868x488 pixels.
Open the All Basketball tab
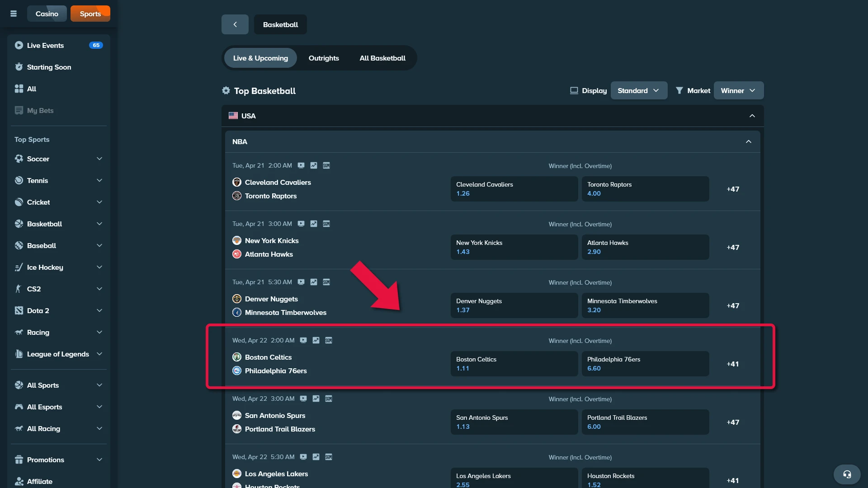[382, 58]
